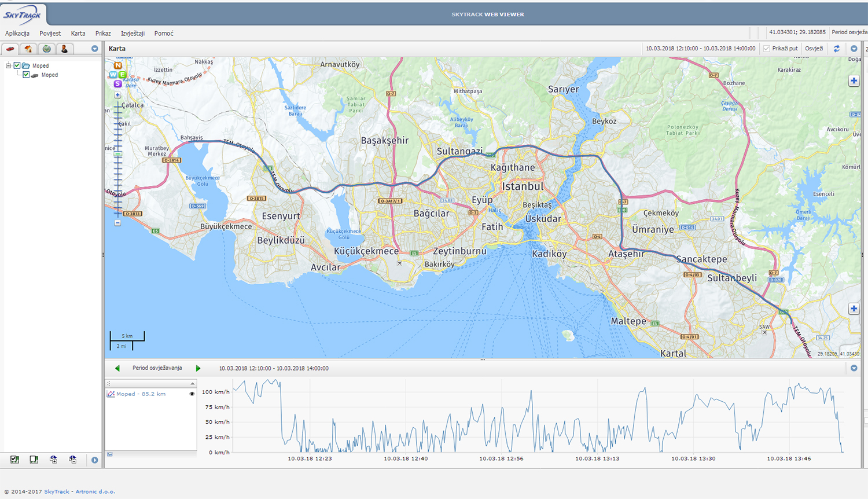Screen dimensions: 868x499
Task: Select the Moped vehicle tree row
Action: click(49, 75)
